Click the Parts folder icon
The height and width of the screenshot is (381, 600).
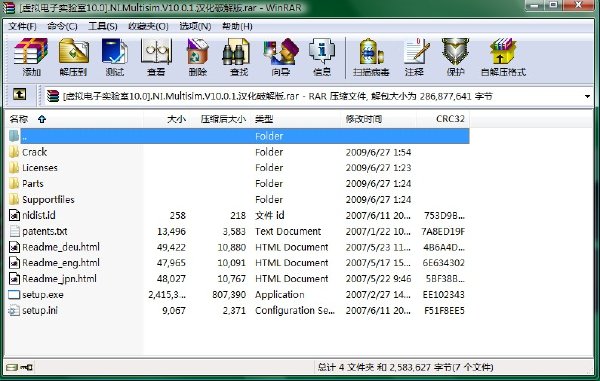coord(14,184)
